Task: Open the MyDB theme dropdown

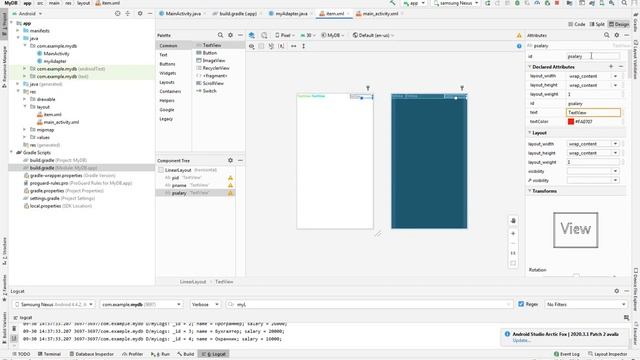Action: 332,35
